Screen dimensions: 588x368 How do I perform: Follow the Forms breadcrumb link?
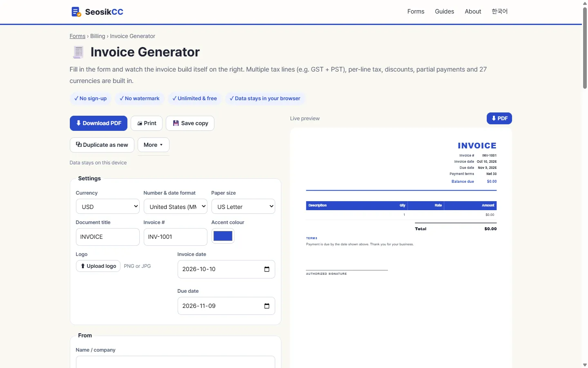[78, 36]
